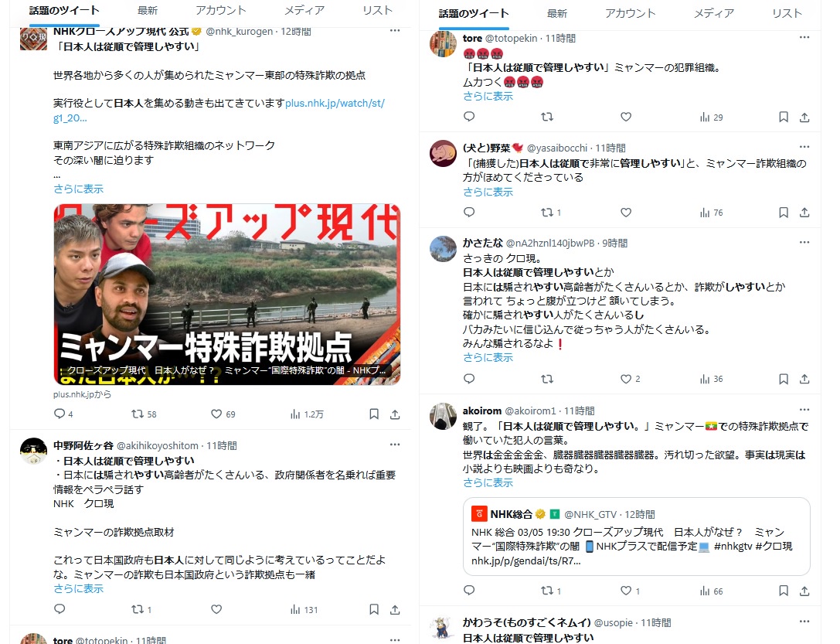Bookmark the NHK kurogen tweet
The height and width of the screenshot is (644, 840).
coord(374,414)
